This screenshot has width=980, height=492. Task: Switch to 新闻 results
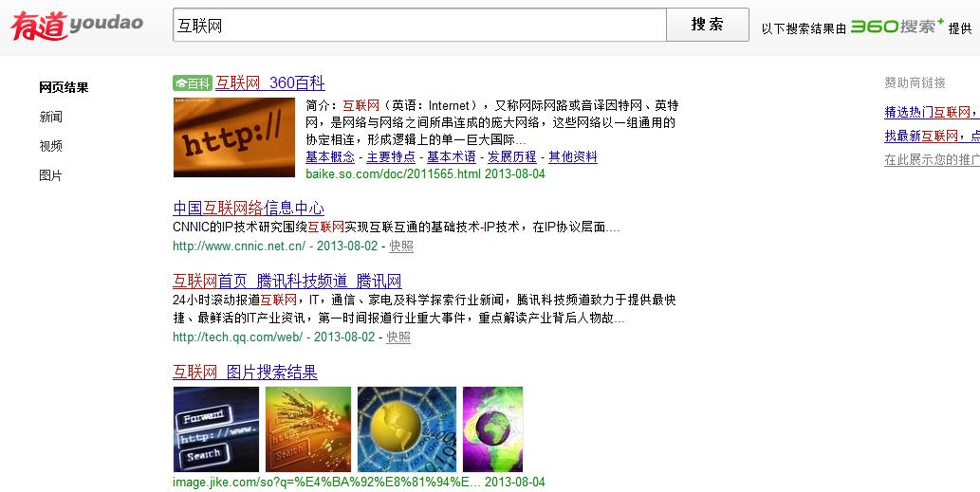click(50, 117)
